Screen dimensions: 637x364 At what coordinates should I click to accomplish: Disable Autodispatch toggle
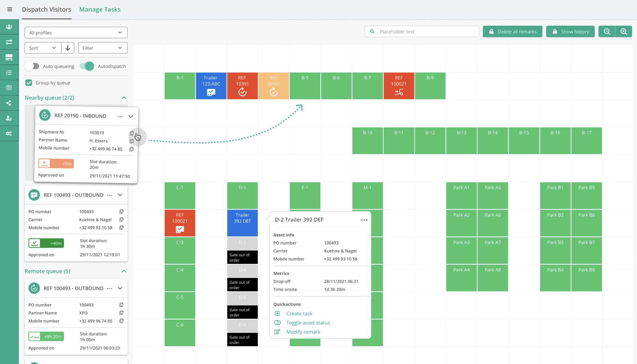[87, 66]
